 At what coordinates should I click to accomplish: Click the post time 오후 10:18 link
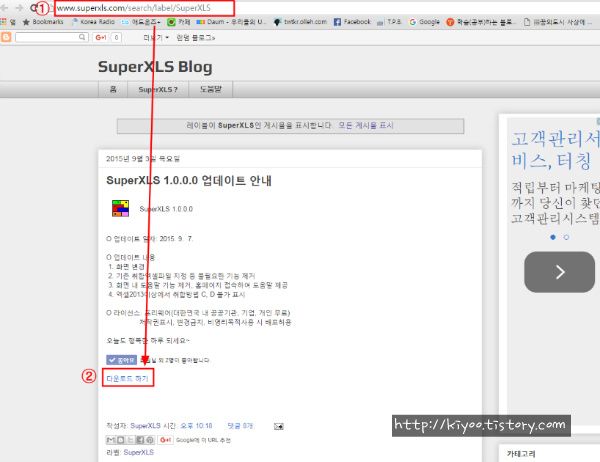pos(196,426)
